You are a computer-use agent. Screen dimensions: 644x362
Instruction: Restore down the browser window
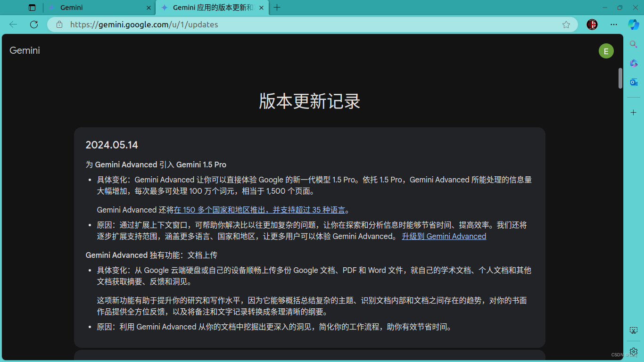619,8
